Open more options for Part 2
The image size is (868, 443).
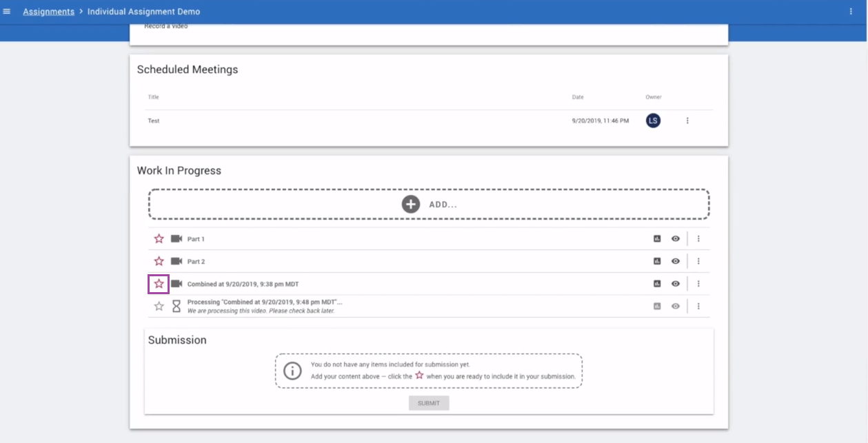[698, 261]
